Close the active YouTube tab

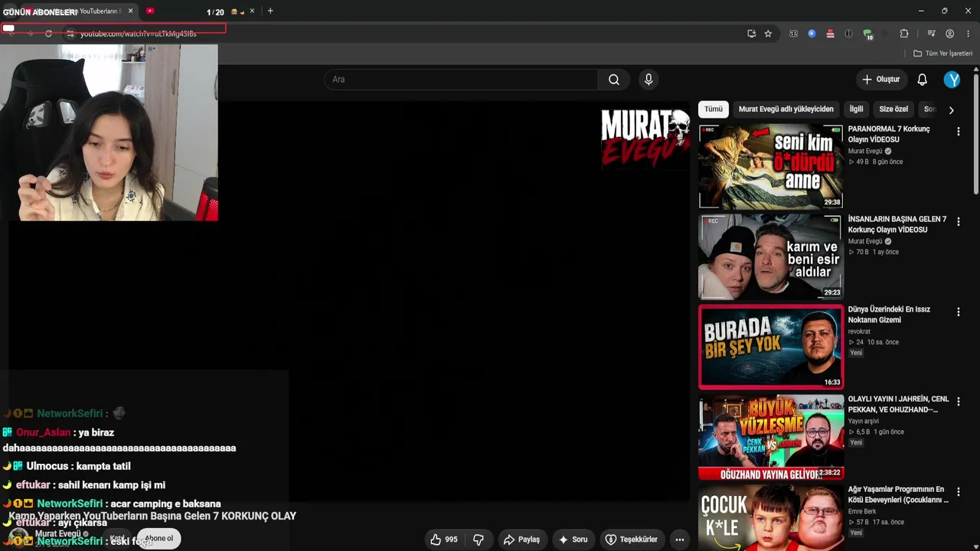click(130, 11)
